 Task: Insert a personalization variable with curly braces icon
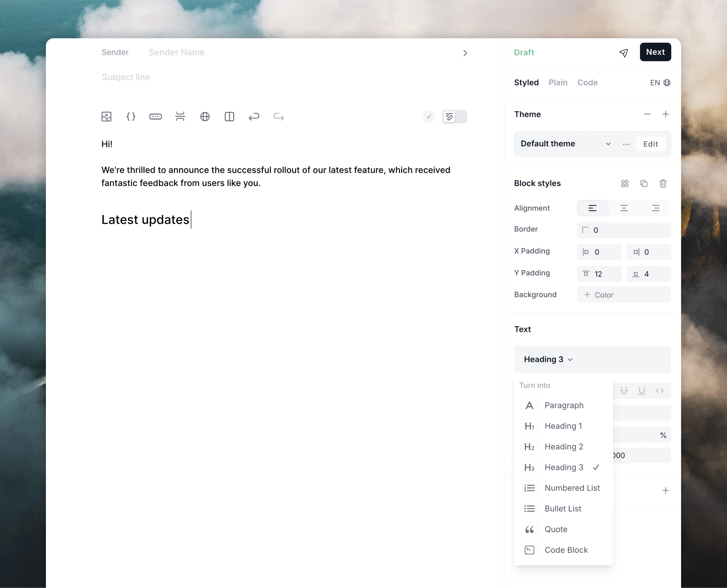click(131, 116)
